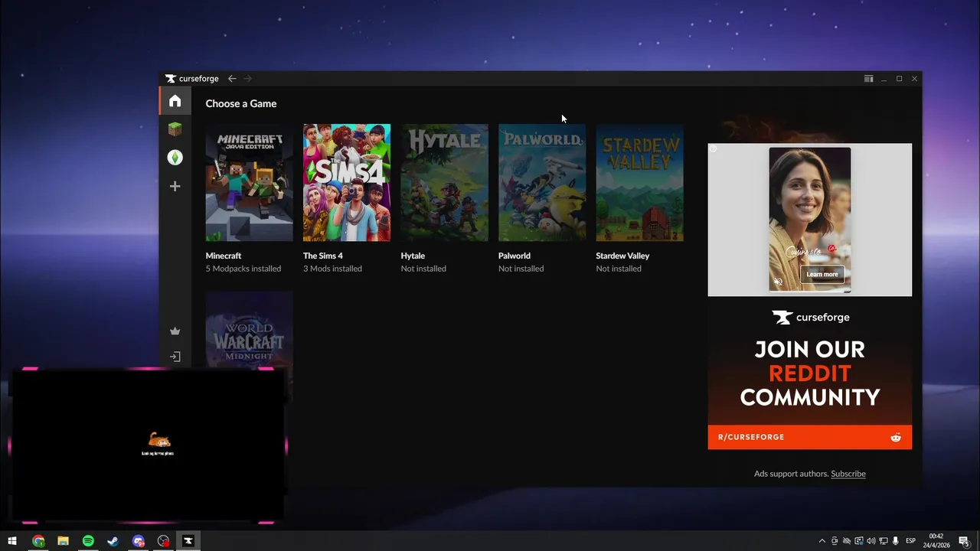
Task: Switch the ESP input language indicator
Action: [911, 541]
